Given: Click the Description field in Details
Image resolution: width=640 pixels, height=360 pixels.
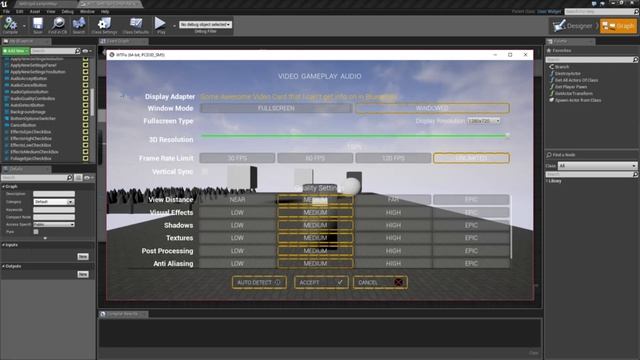Looking at the screenshot, I should (x=54, y=194).
